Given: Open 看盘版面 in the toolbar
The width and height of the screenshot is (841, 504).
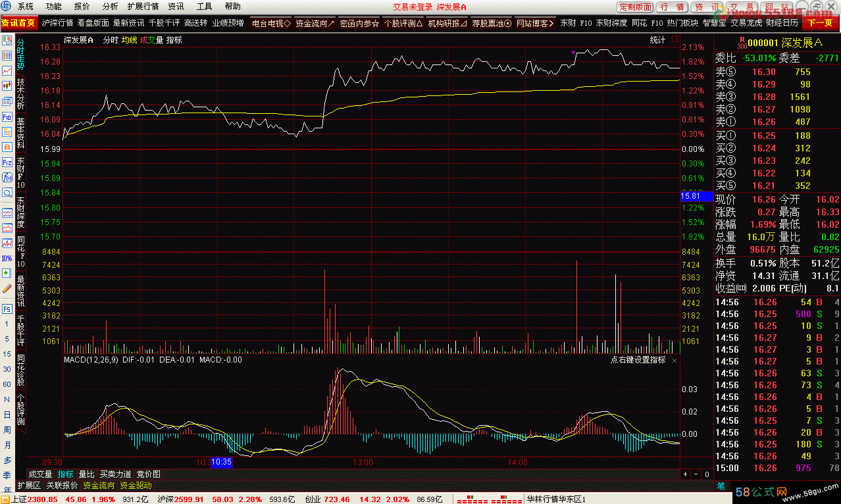Looking at the screenshot, I should pos(93,23).
